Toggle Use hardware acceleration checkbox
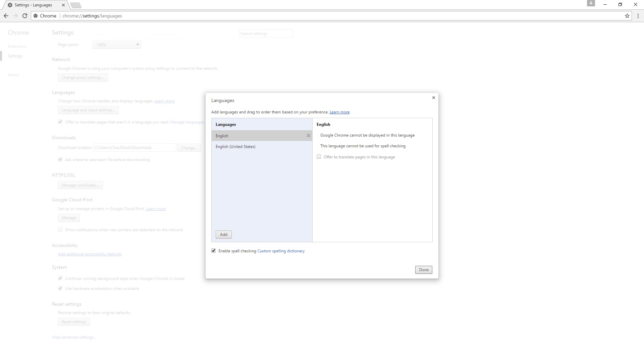644x349 pixels. pyautogui.click(x=60, y=288)
